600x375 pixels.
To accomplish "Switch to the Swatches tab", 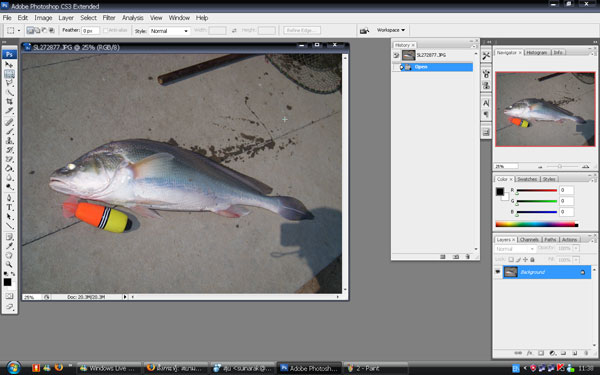I will coord(527,179).
